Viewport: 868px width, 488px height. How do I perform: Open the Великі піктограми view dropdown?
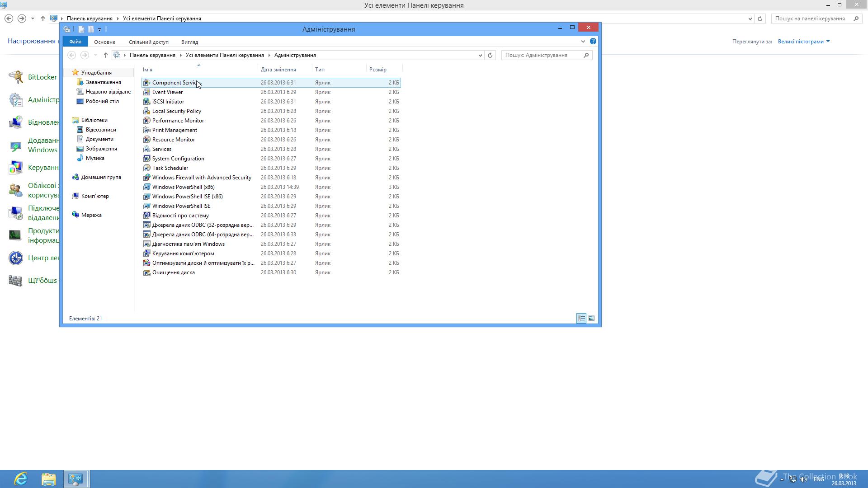(x=804, y=42)
